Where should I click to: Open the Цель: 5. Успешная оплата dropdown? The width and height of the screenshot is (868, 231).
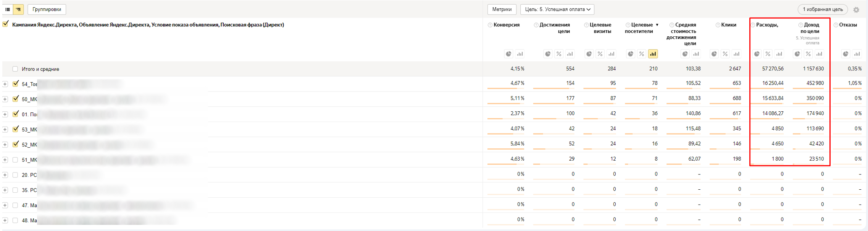coord(557,10)
